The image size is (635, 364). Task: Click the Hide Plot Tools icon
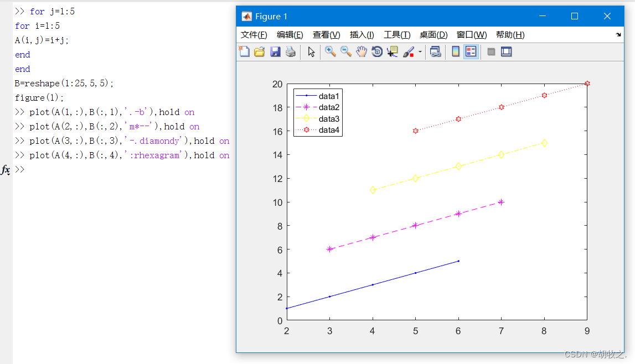(x=491, y=52)
